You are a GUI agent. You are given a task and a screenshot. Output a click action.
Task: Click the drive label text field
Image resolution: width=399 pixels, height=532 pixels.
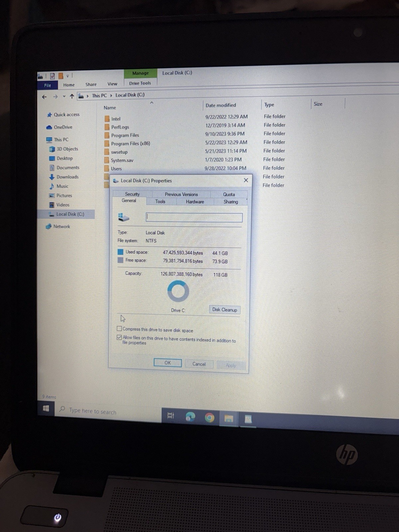(x=194, y=217)
